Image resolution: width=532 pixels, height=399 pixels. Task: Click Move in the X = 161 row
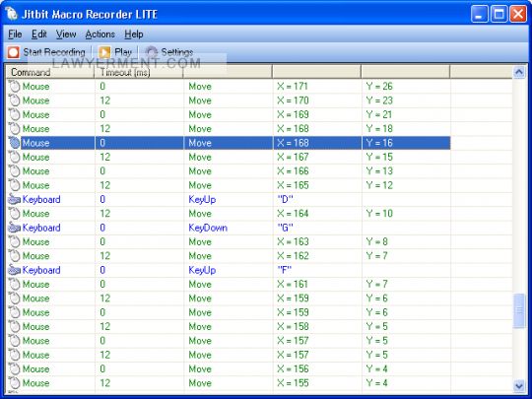point(200,285)
